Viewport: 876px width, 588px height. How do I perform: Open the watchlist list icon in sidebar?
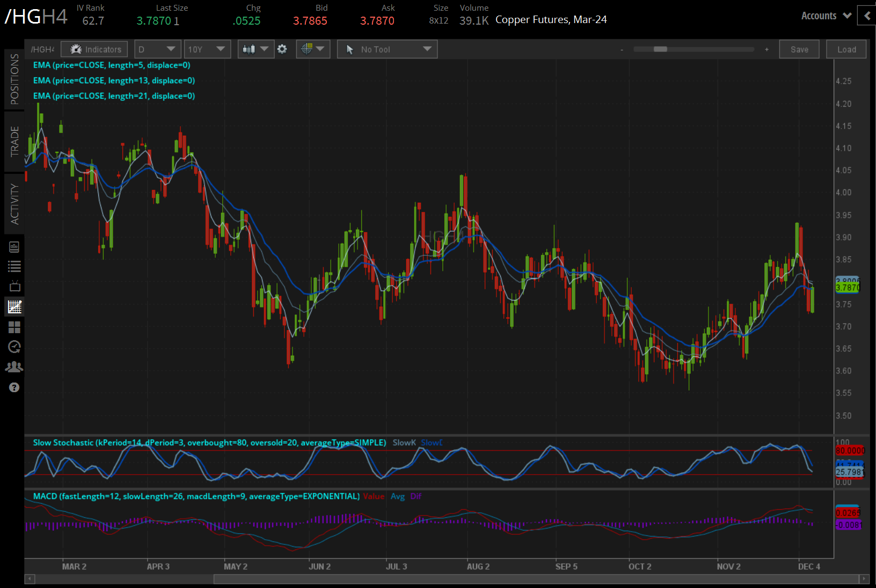tap(14, 266)
